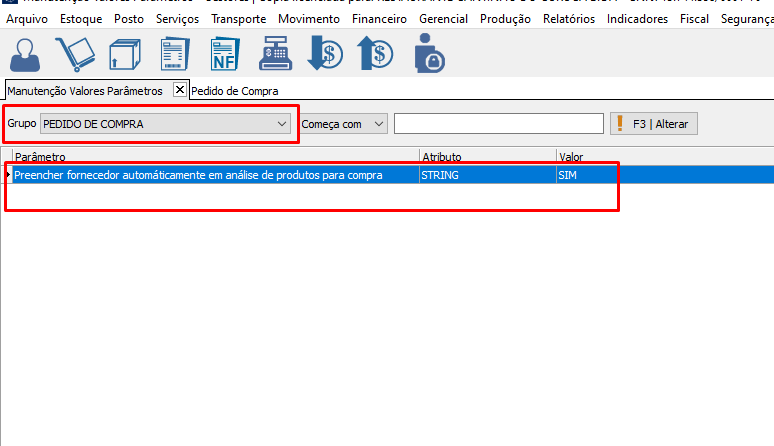Click the NF invoice icon

point(225,54)
